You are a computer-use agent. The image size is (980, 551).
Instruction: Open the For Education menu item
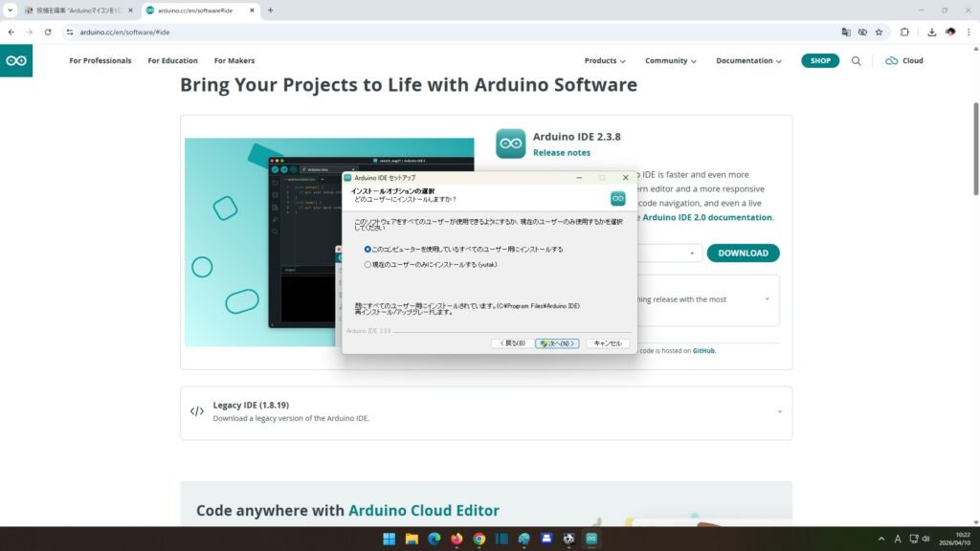pyautogui.click(x=172, y=60)
